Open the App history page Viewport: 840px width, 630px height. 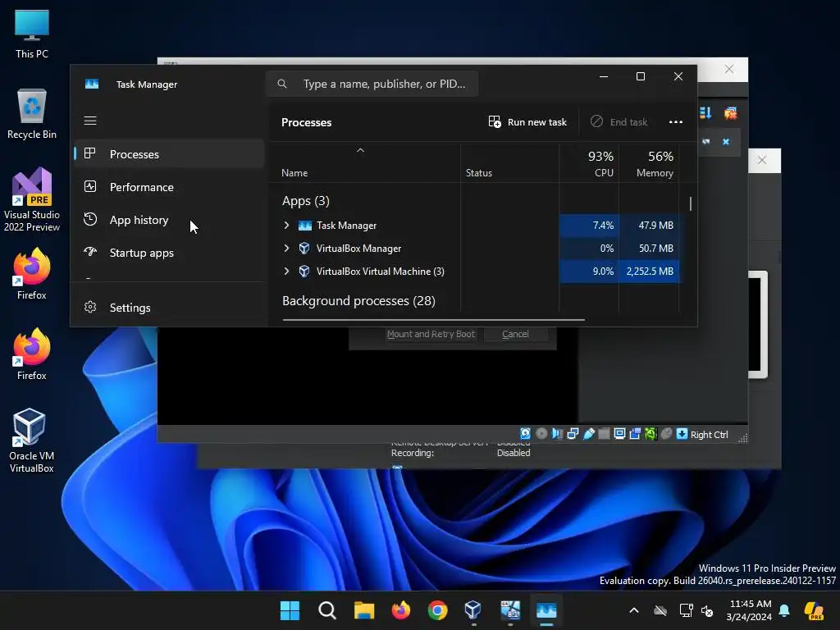169,220
